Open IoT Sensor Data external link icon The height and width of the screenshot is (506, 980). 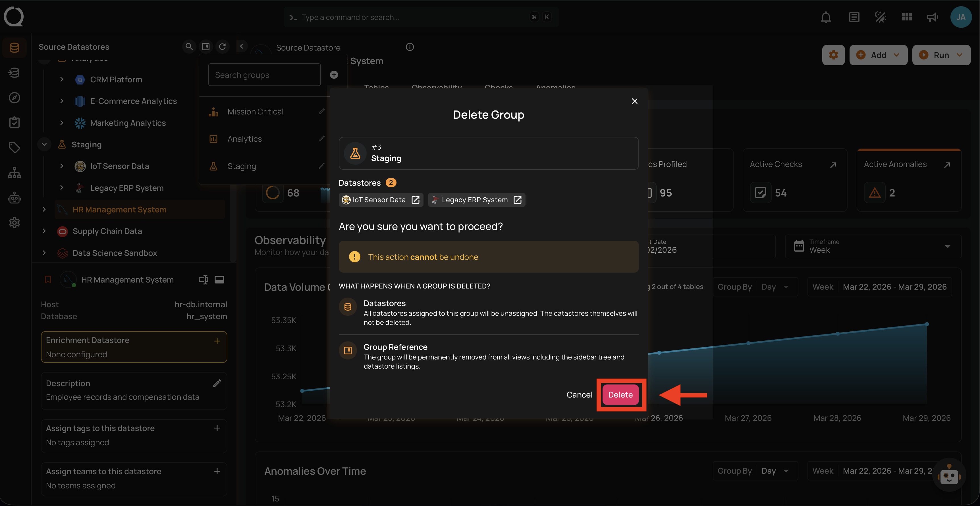[x=416, y=200]
